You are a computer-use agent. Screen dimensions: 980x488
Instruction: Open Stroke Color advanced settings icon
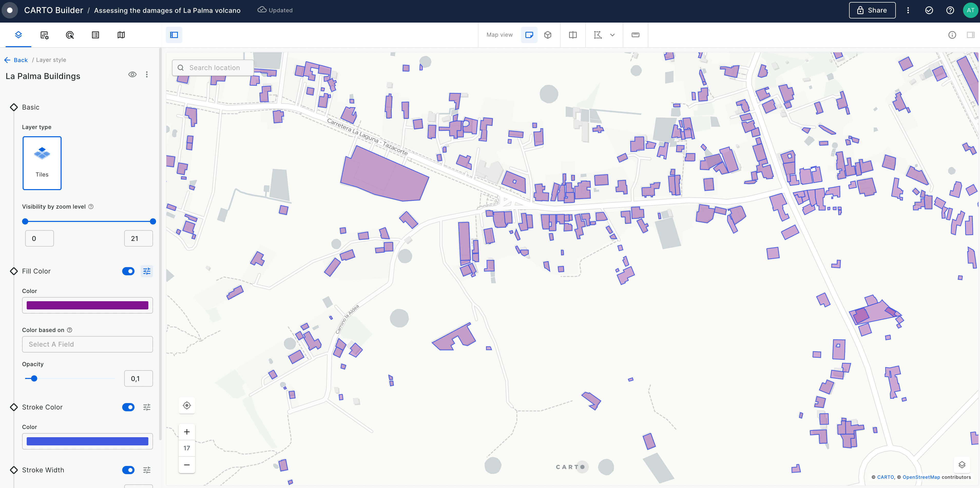147,407
